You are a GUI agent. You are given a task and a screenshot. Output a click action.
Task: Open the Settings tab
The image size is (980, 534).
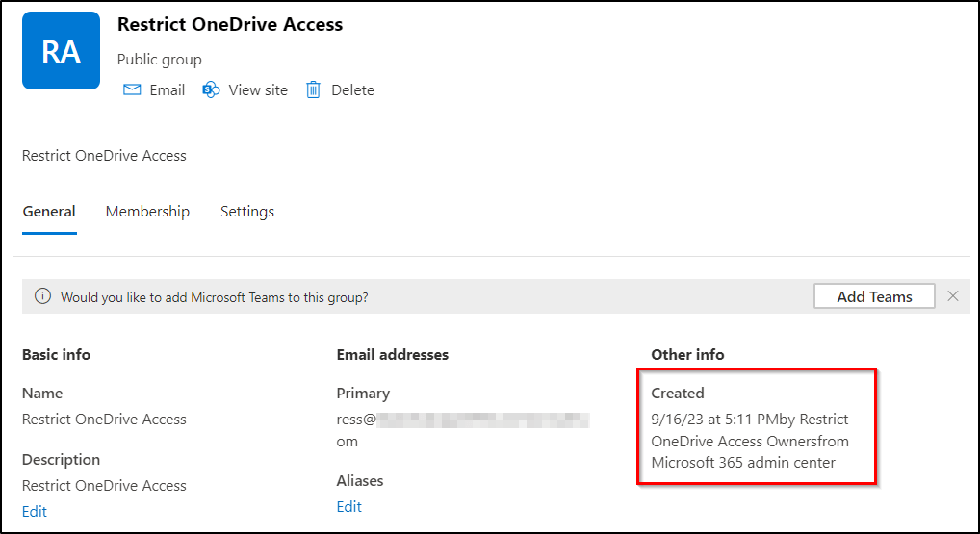click(x=247, y=212)
